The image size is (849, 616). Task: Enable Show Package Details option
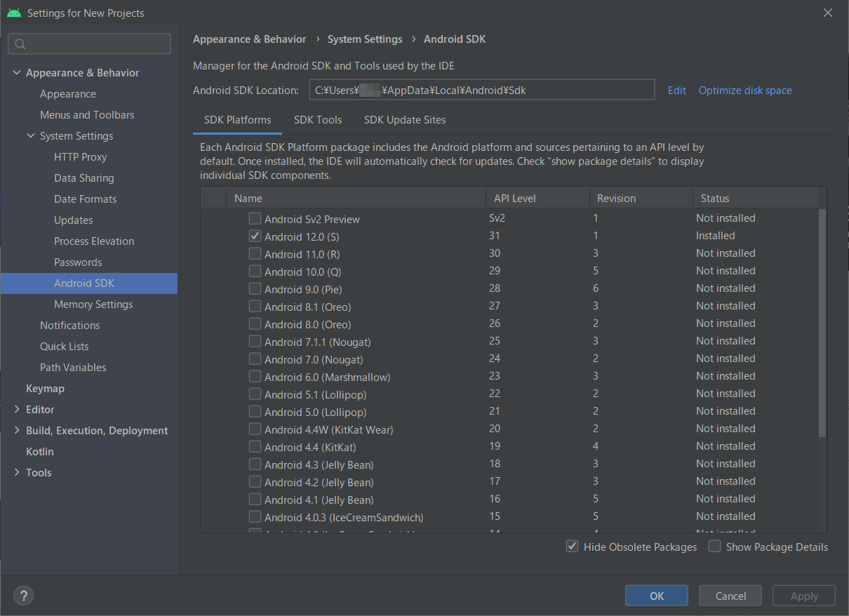point(714,547)
